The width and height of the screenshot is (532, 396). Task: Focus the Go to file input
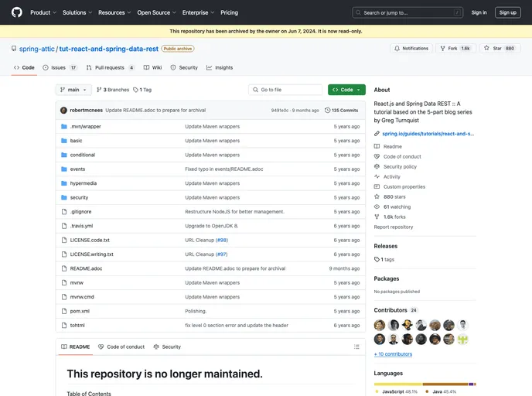coord(285,90)
